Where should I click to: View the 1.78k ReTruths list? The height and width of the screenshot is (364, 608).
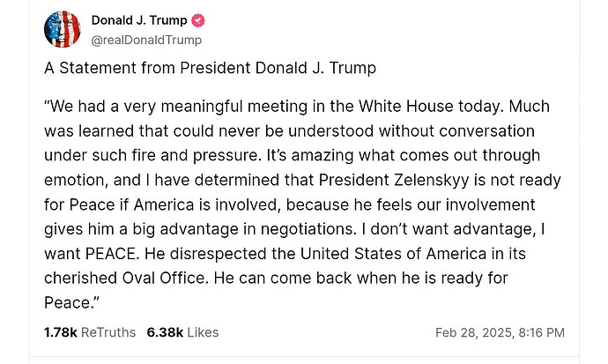[x=90, y=332]
